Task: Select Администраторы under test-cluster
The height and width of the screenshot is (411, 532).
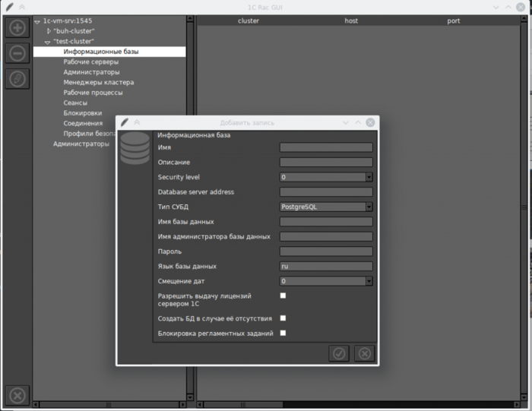Action: 91,72
